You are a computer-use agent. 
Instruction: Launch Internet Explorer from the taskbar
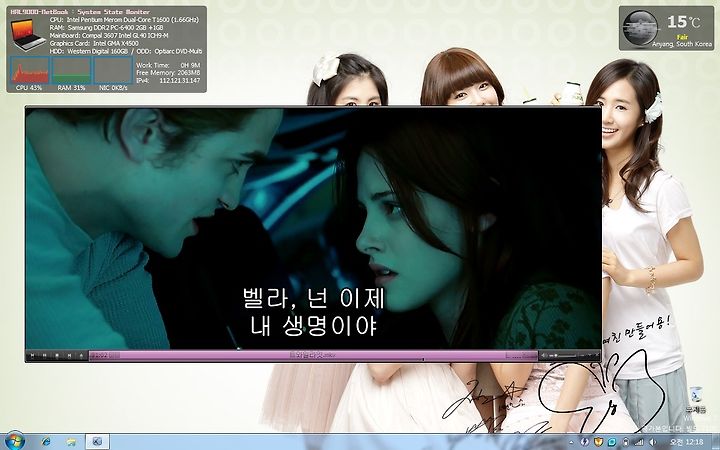pyautogui.click(x=46, y=442)
